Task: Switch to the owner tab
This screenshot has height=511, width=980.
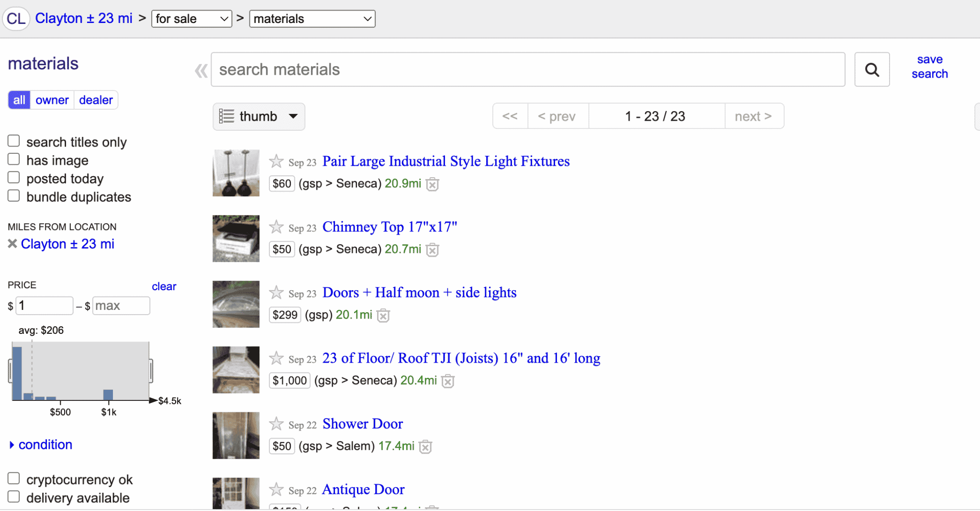Action: (52, 100)
